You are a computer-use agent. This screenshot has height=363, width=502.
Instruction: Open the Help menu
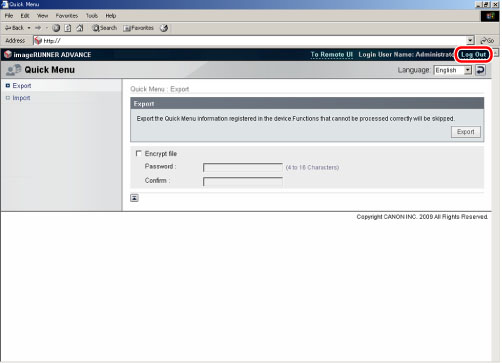(x=111, y=16)
